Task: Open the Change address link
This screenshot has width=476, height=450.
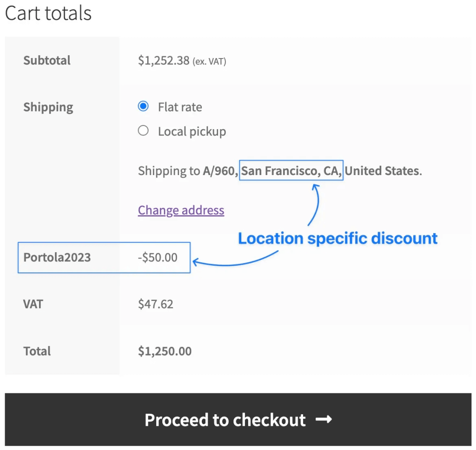Action: click(x=181, y=210)
